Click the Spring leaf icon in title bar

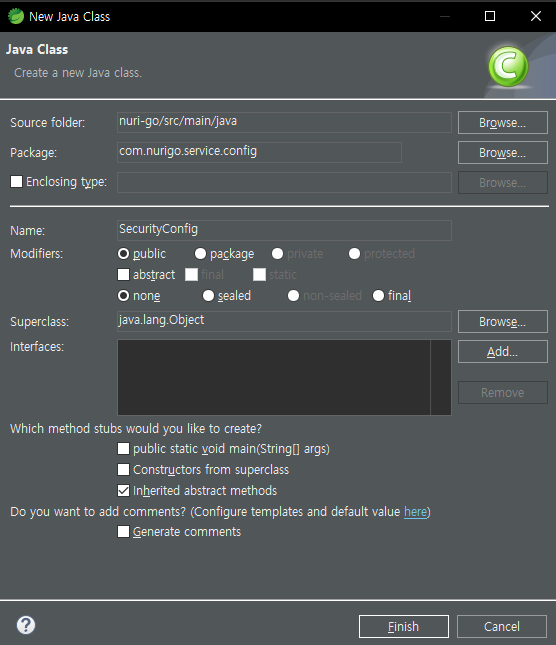pyautogui.click(x=16, y=16)
